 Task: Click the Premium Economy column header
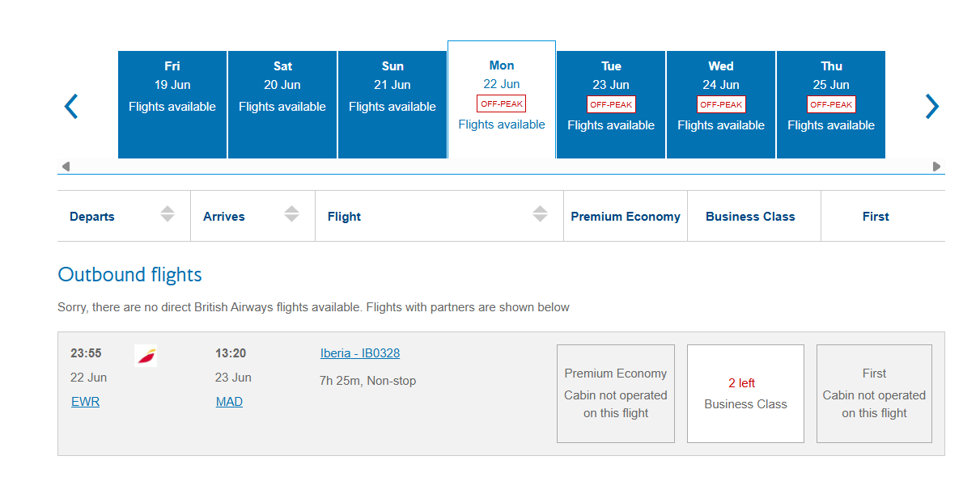point(626,217)
